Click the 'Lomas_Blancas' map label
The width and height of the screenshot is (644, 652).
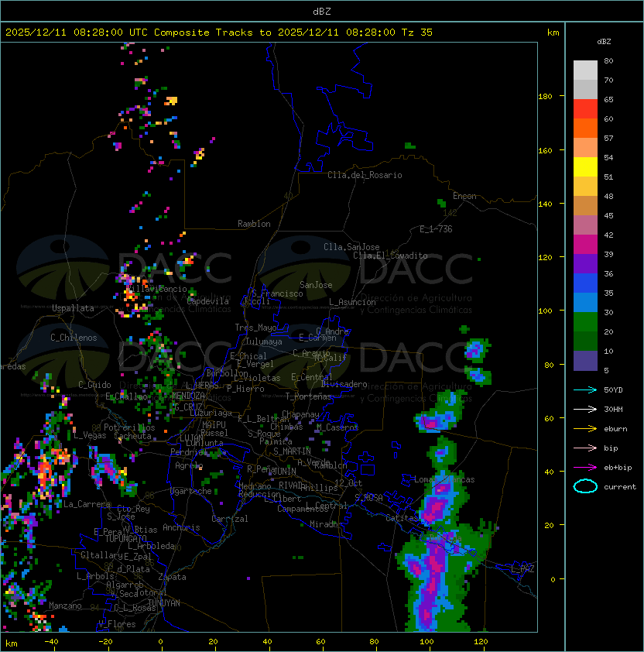tap(444, 479)
